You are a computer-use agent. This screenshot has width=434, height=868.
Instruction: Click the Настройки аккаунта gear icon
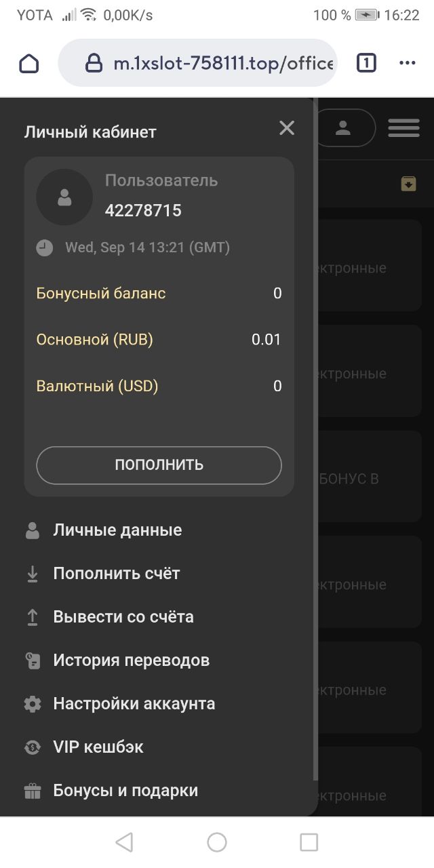(33, 704)
